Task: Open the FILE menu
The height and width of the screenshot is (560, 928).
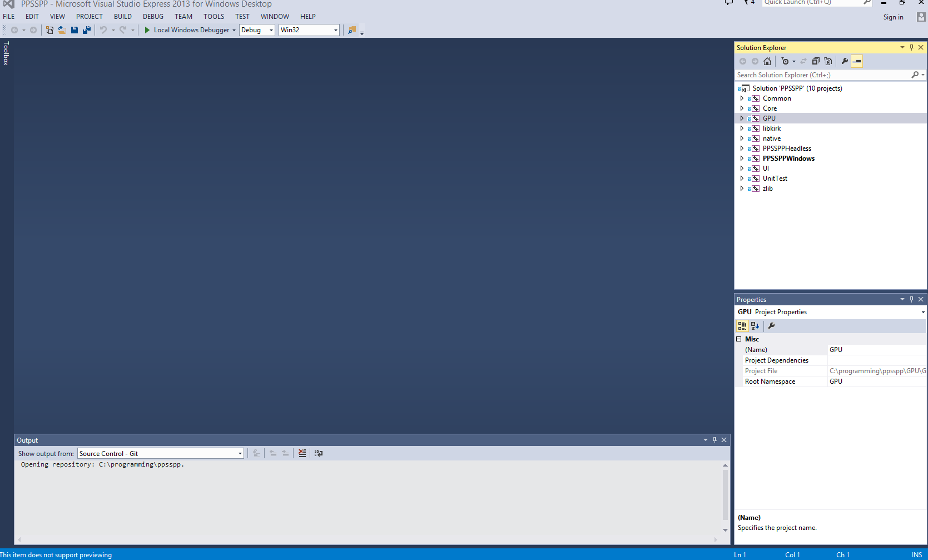Action: coord(9,17)
